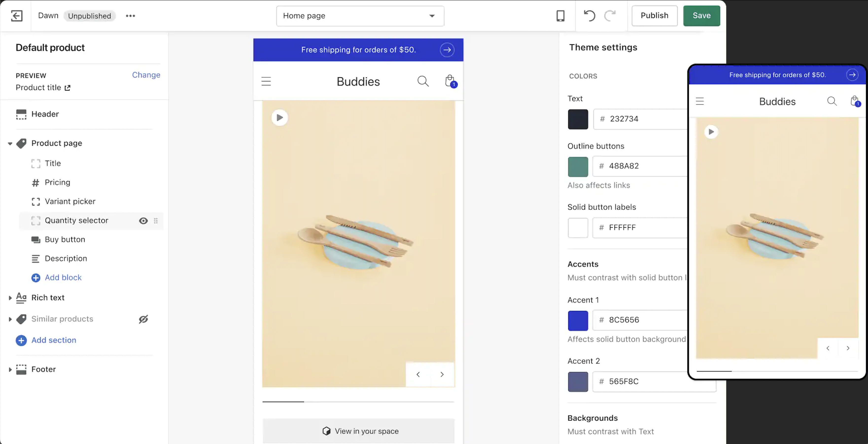Hide the Quantity selector block
The height and width of the screenshot is (444, 868).
[x=143, y=221]
